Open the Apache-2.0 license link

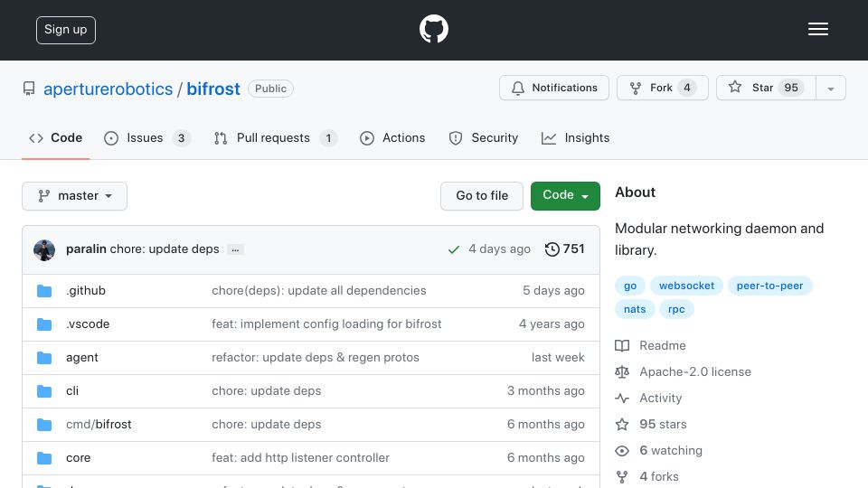pyautogui.click(x=695, y=371)
